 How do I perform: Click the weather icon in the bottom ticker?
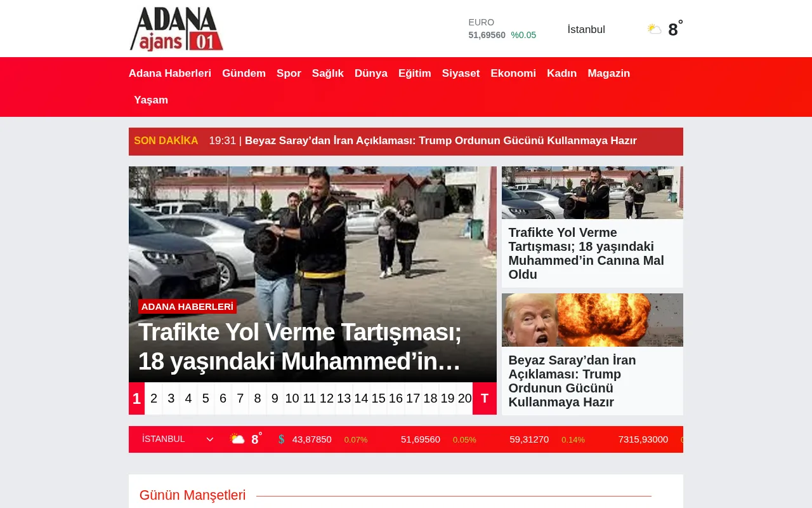pos(237,439)
